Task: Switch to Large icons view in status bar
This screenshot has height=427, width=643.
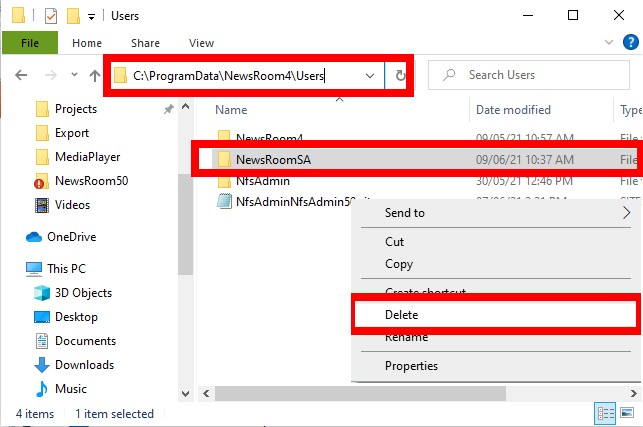Action: tap(627, 413)
